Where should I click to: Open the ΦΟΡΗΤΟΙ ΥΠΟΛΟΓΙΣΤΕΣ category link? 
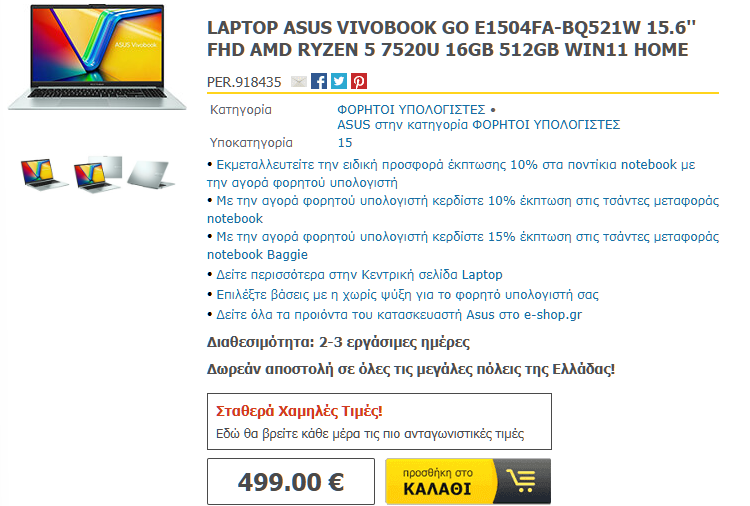411,110
